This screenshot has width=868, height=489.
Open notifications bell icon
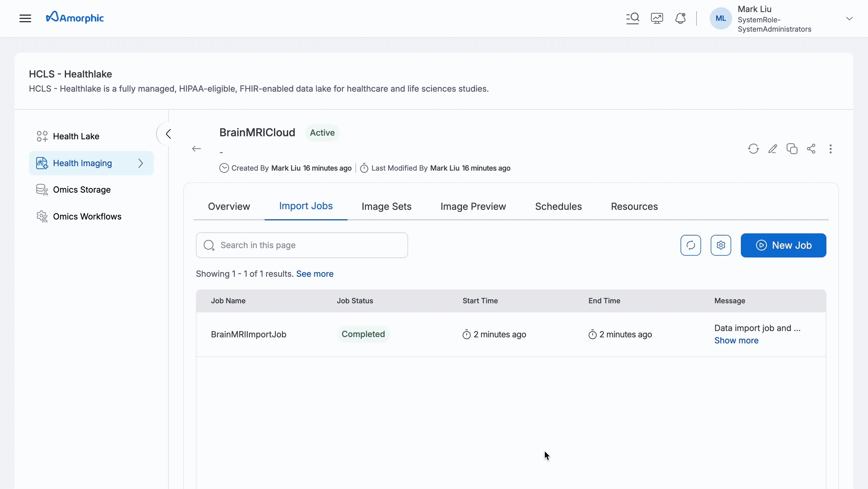pos(680,18)
